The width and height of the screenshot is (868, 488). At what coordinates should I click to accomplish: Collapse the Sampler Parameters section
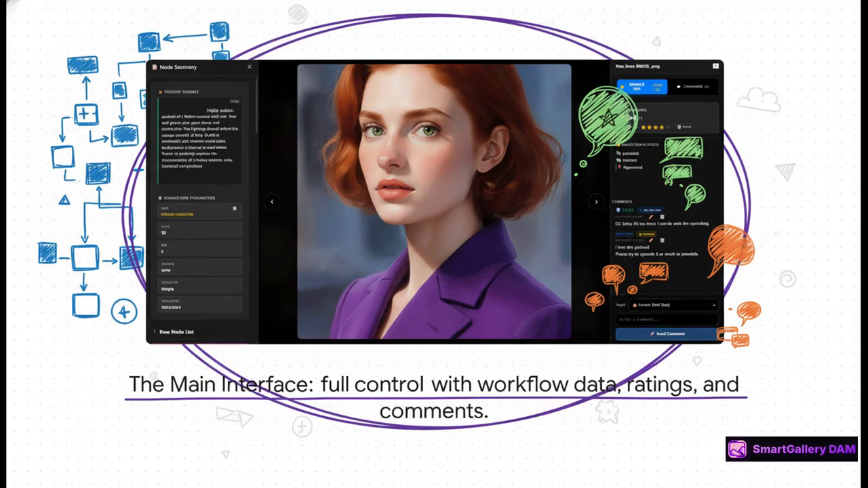coord(190,198)
